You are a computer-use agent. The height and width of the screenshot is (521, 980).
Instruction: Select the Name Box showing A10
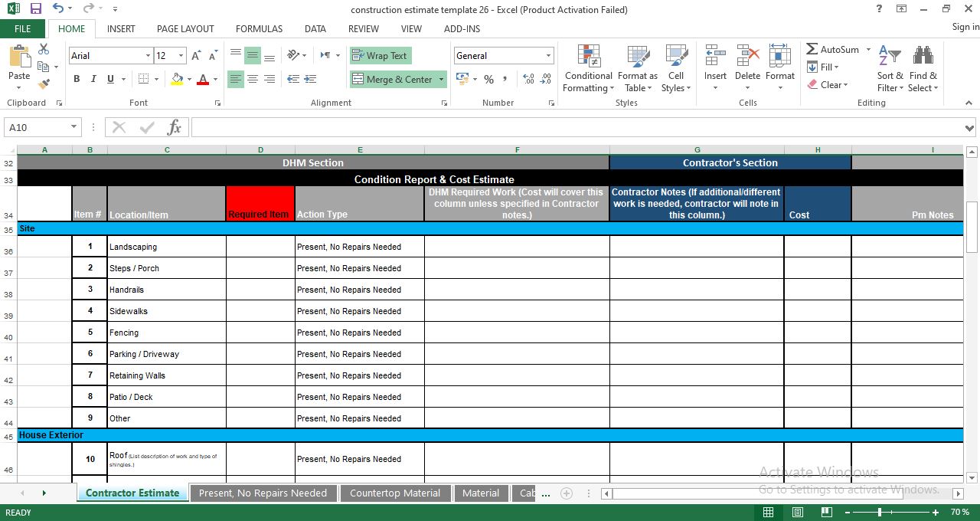click(37, 126)
